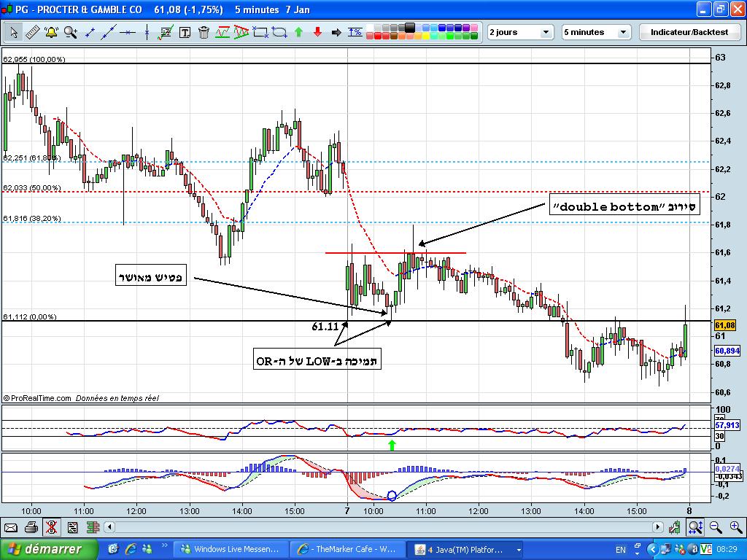Click the blue 60,894 price label
Image resolution: width=747 pixels, height=560 pixels.
[x=727, y=351]
